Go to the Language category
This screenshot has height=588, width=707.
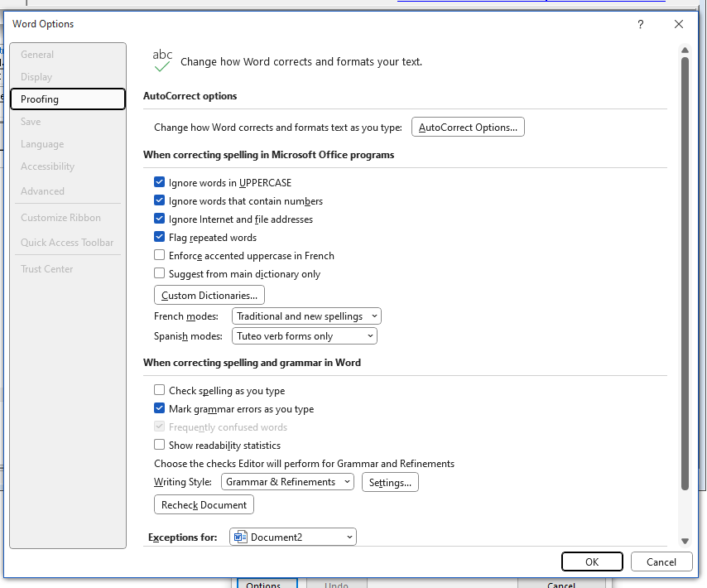tap(68, 144)
